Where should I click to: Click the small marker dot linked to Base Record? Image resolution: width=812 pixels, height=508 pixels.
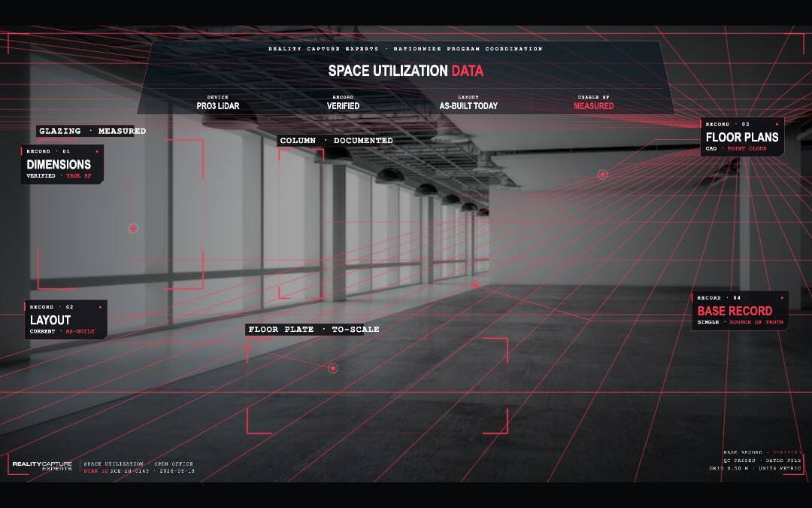[475, 286]
